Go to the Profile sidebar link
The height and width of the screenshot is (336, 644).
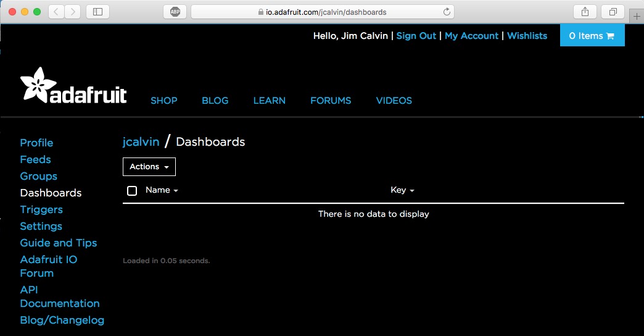(36, 143)
